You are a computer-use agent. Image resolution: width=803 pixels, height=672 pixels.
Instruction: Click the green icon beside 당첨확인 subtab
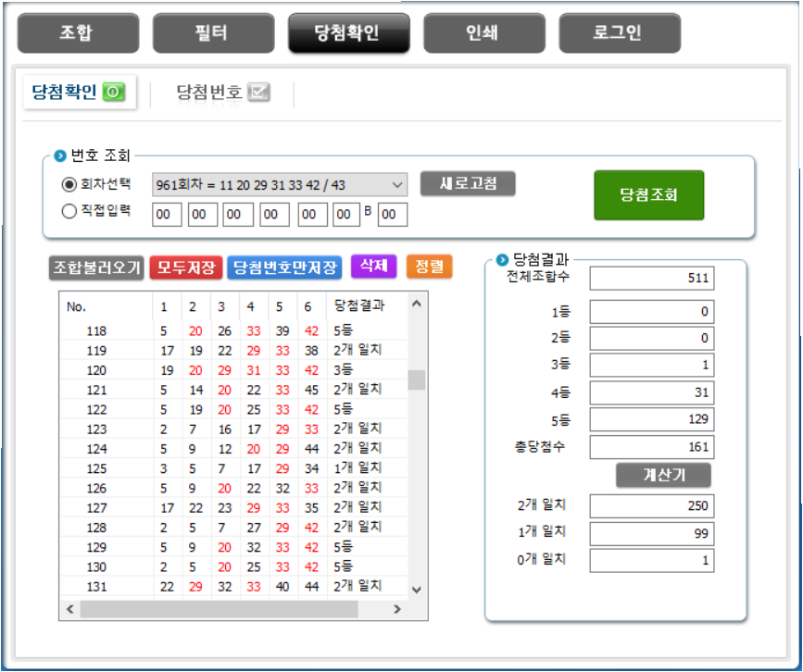(x=113, y=92)
